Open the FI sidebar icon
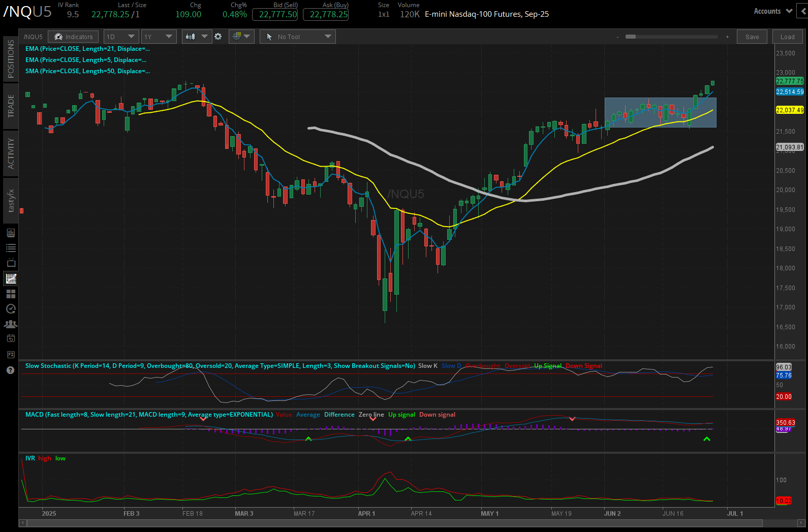Image resolution: width=808 pixels, height=532 pixels. coord(11,354)
